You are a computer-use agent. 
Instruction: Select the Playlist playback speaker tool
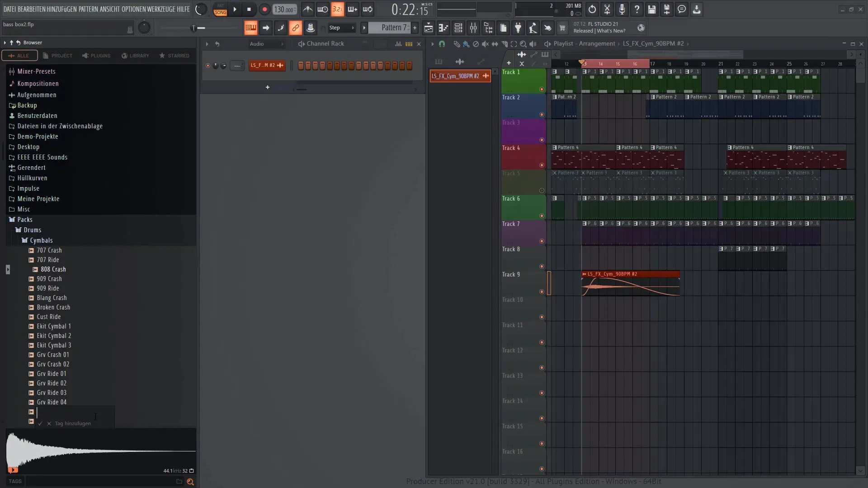point(533,44)
